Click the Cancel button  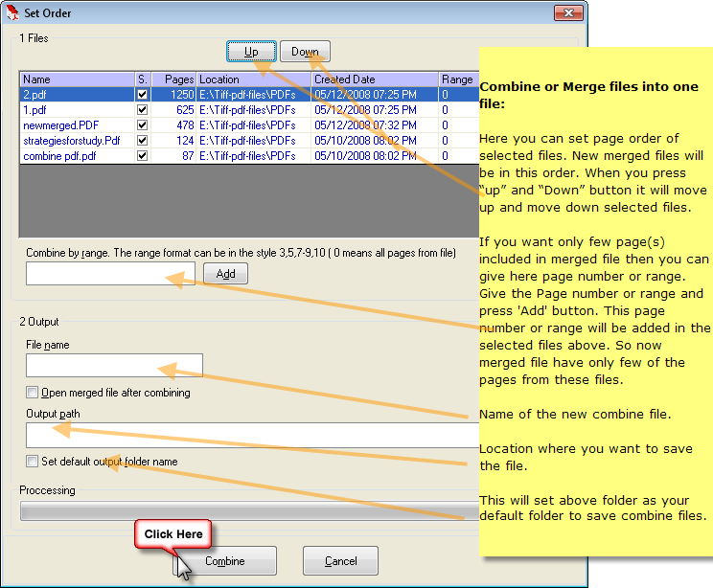[340, 561]
